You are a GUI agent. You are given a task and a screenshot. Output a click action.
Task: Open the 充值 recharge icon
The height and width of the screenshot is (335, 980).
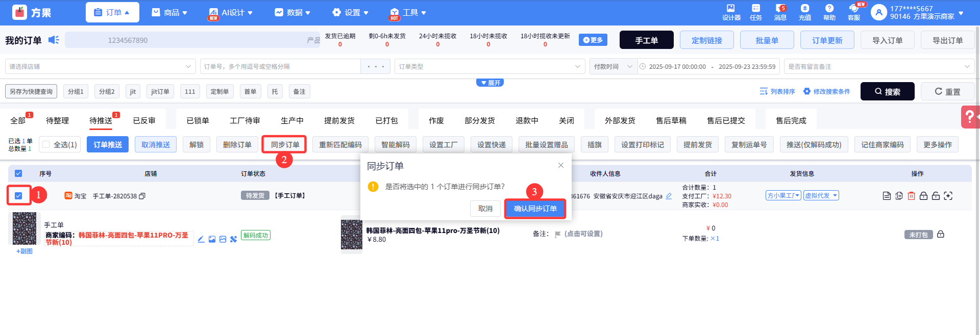point(804,12)
